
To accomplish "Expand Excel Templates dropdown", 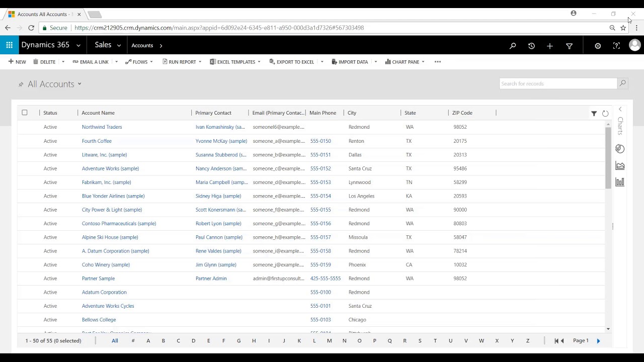I will pyautogui.click(x=259, y=62).
